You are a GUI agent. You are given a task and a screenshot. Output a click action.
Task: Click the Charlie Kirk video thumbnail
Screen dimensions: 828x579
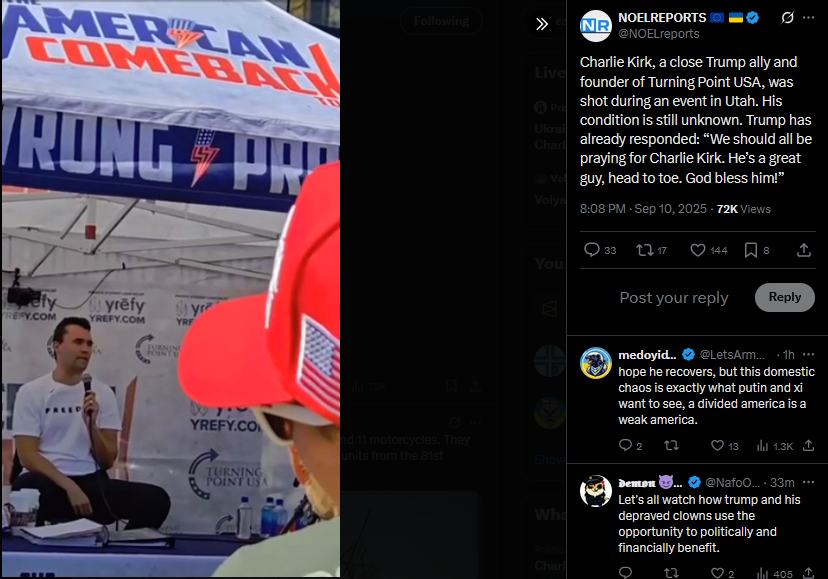[170, 288]
